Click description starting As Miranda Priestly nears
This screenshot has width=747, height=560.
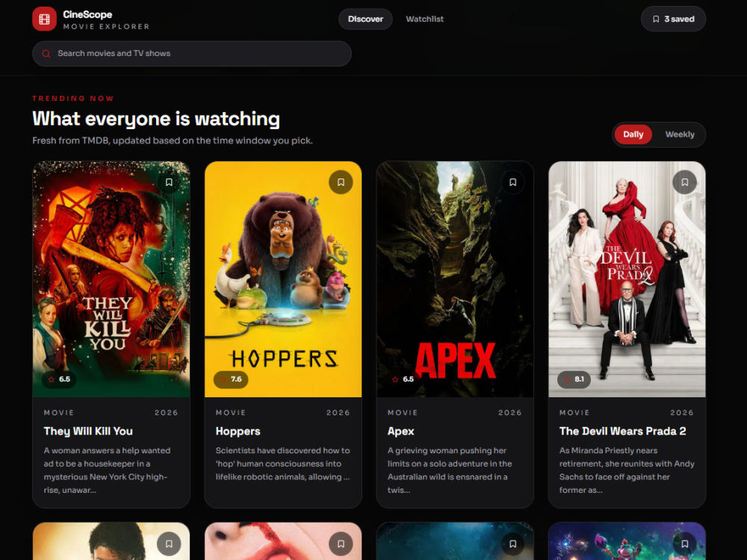coord(627,470)
